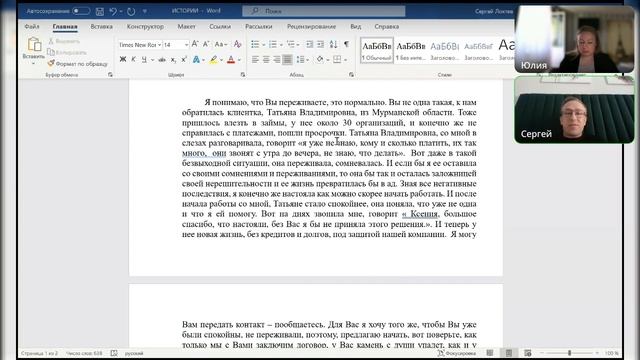Click the Borders icon

click(337, 60)
